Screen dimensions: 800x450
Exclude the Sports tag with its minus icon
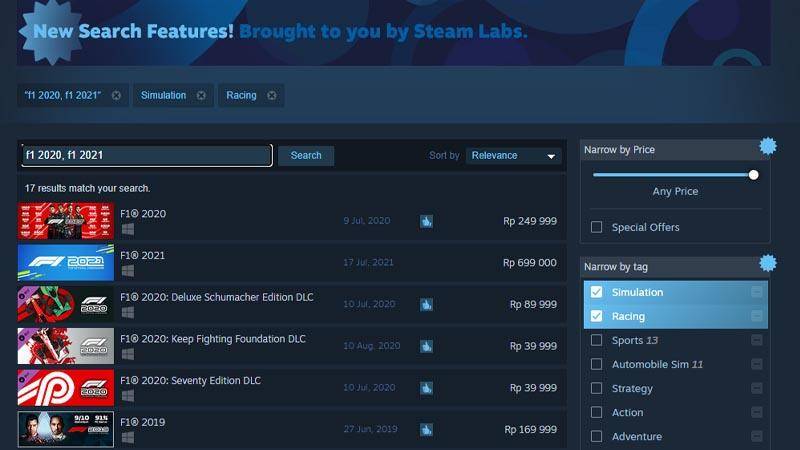coord(757,340)
